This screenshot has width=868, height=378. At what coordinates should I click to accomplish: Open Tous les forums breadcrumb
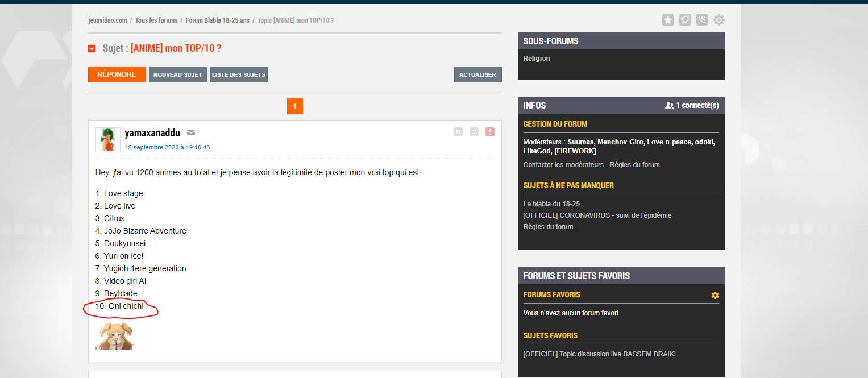(x=156, y=20)
